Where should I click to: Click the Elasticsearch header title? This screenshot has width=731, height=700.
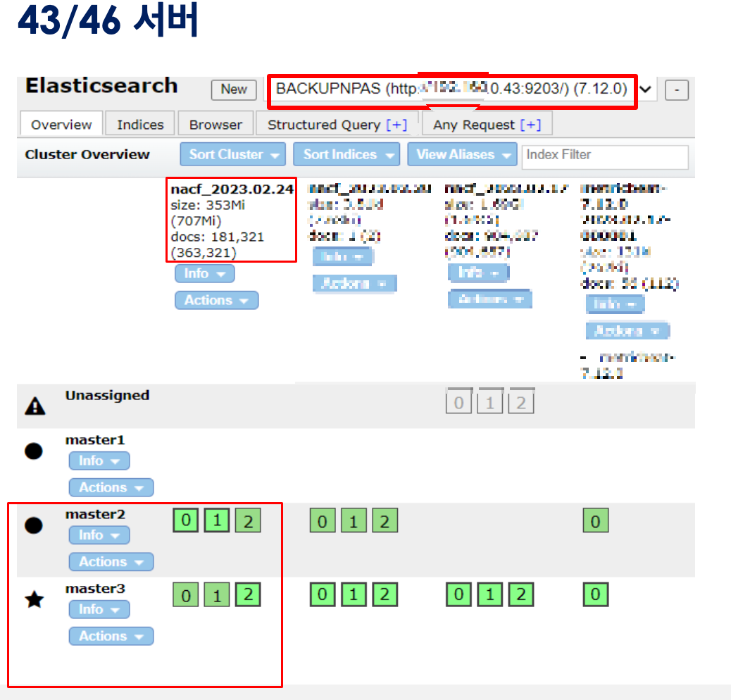(x=101, y=86)
